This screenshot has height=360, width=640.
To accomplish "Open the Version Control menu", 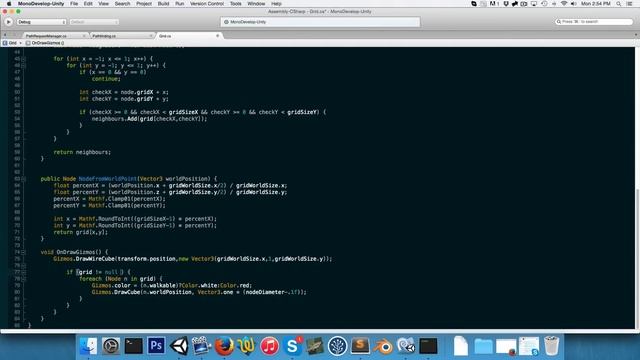I will click(x=207, y=4).
